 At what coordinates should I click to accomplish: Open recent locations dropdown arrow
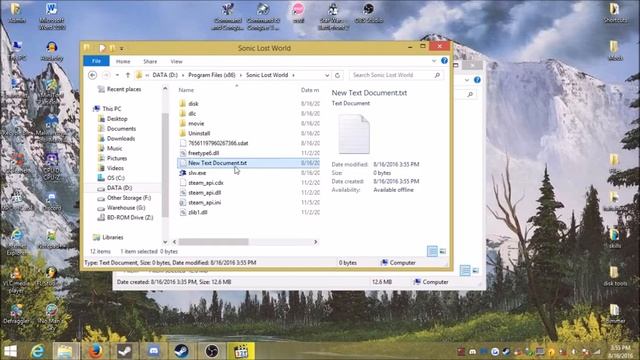coord(117,75)
